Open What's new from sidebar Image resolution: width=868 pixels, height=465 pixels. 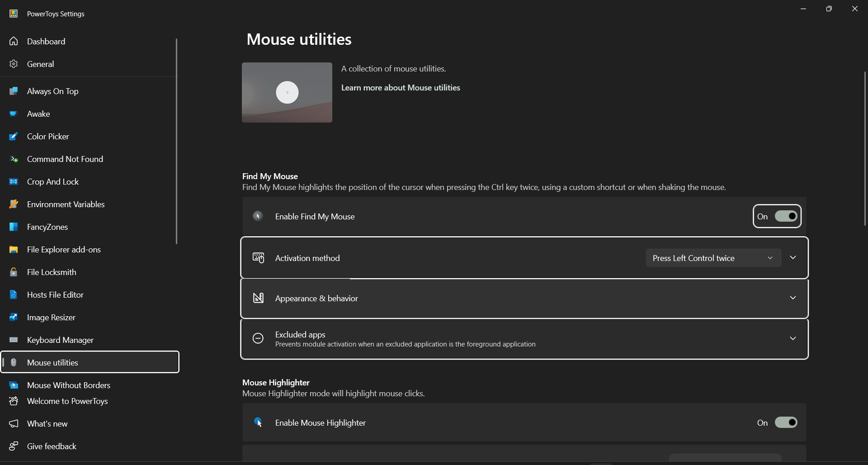click(47, 423)
